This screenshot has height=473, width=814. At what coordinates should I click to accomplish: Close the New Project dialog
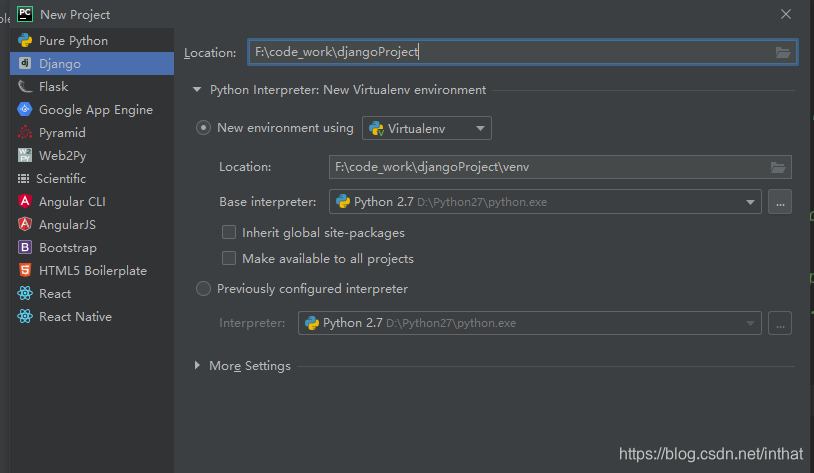786,14
